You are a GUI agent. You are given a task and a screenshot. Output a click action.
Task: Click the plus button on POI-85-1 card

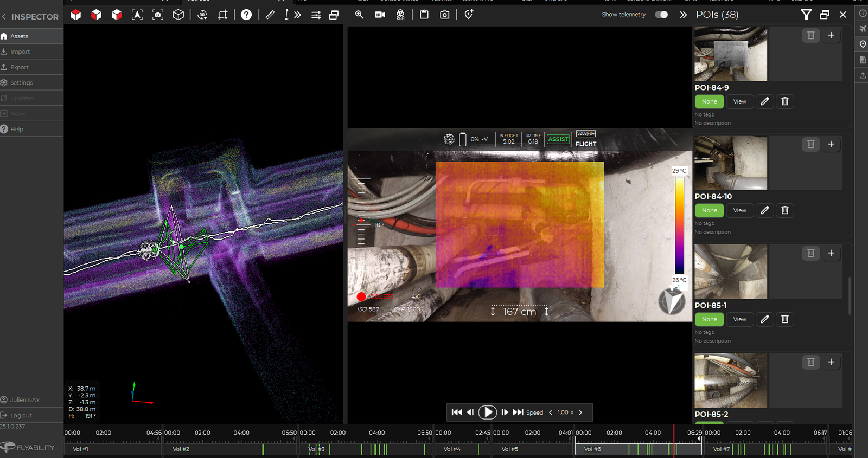coord(831,253)
